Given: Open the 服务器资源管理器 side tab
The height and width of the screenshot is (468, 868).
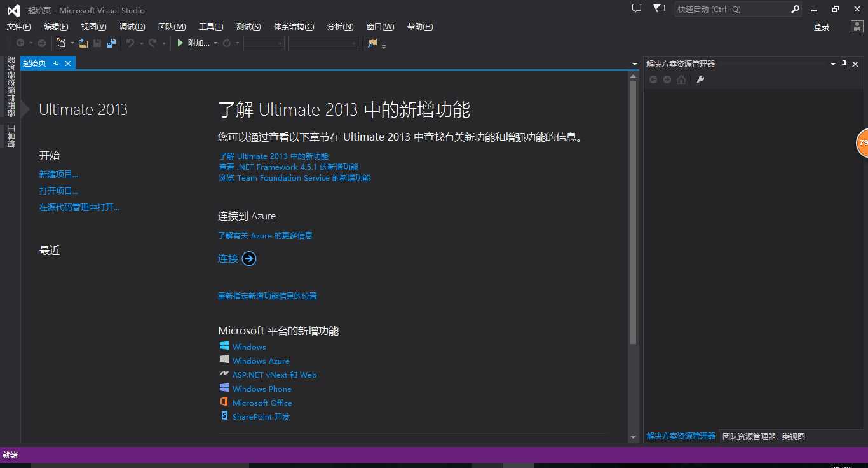Looking at the screenshot, I should pyautogui.click(x=10, y=86).
